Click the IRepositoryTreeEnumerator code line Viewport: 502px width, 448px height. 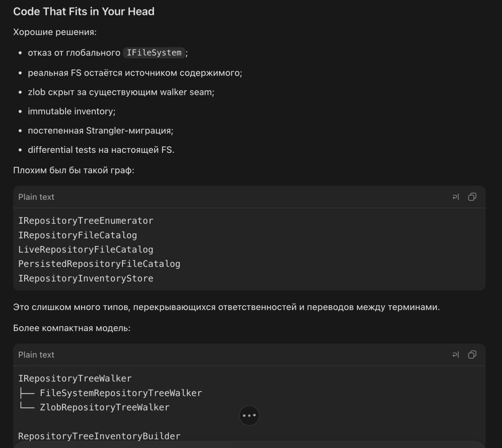[86, 221]
